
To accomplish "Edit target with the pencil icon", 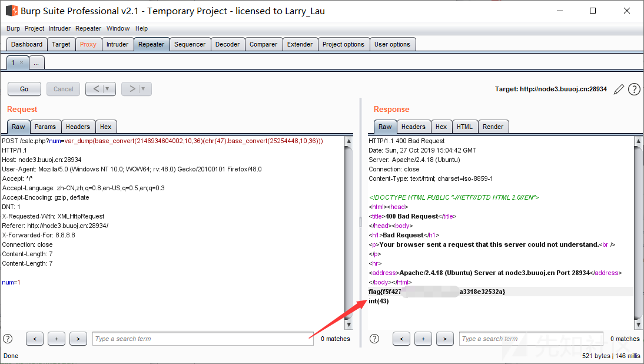I will point(619,89).
